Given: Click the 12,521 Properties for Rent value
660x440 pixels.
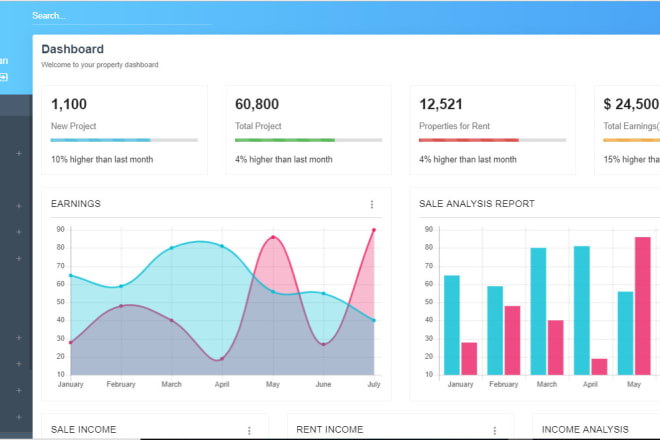Looking at the screenshot, I should coord(441,104).
